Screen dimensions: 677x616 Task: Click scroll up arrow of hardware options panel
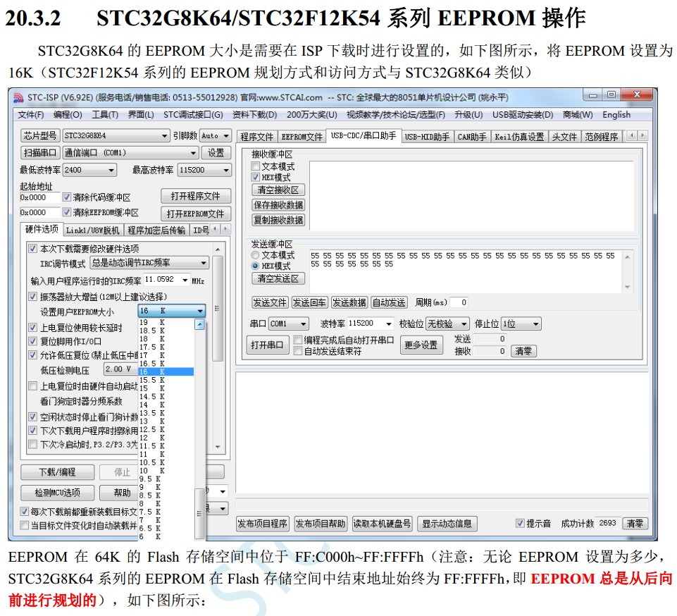pos(218,250)
